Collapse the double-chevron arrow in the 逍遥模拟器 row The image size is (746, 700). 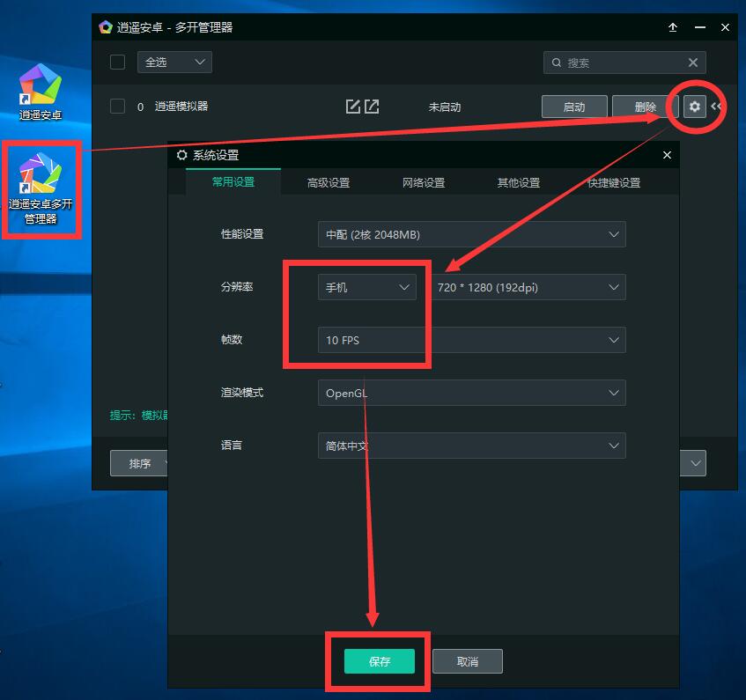[x=716, y=106]
